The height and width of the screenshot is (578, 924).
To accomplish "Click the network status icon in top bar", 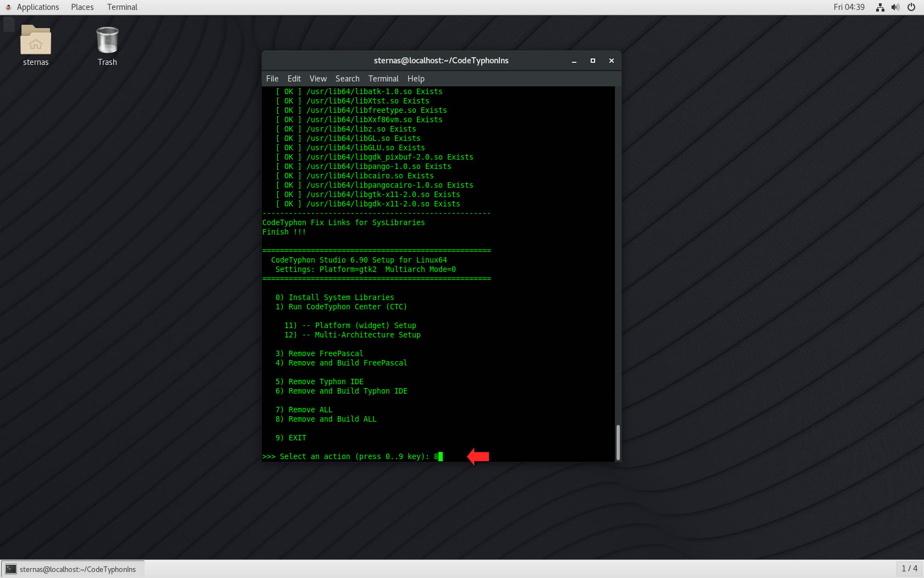I will pos(880,7).
